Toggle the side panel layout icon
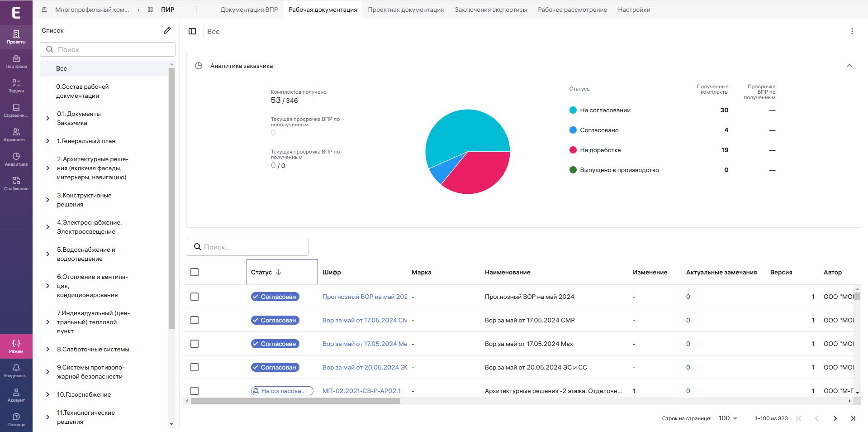868x432 pixels. (192, 31)
